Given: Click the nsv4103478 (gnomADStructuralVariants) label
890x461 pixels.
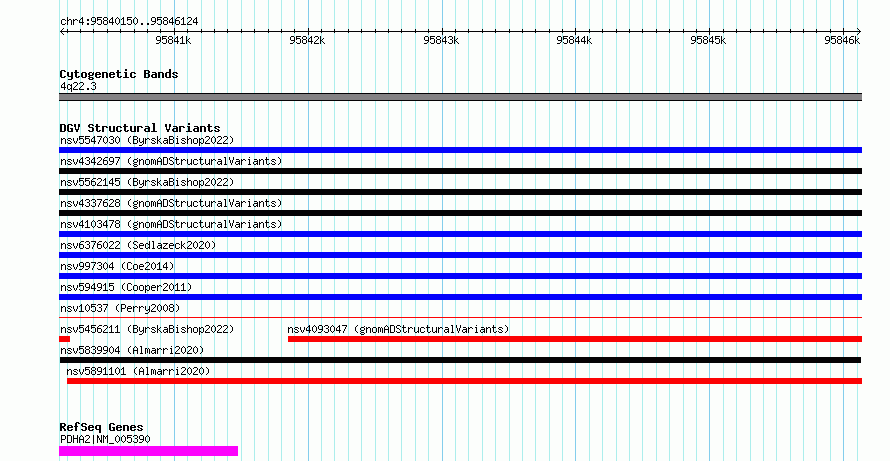Looking at the screenshot, I should pos(171,224).
